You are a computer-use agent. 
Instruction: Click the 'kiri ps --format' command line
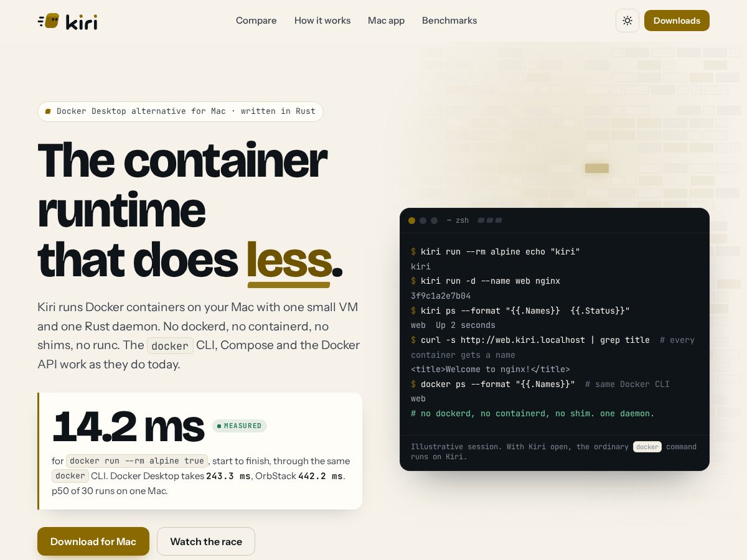(x=520, y=310)
